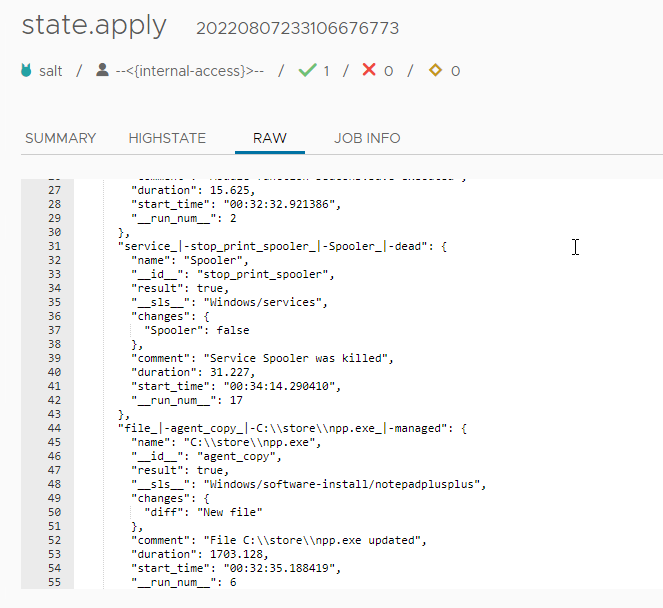Click the "__id__": "agent_copy" line
The image size is (663, 608).
[x=206, y=456]
